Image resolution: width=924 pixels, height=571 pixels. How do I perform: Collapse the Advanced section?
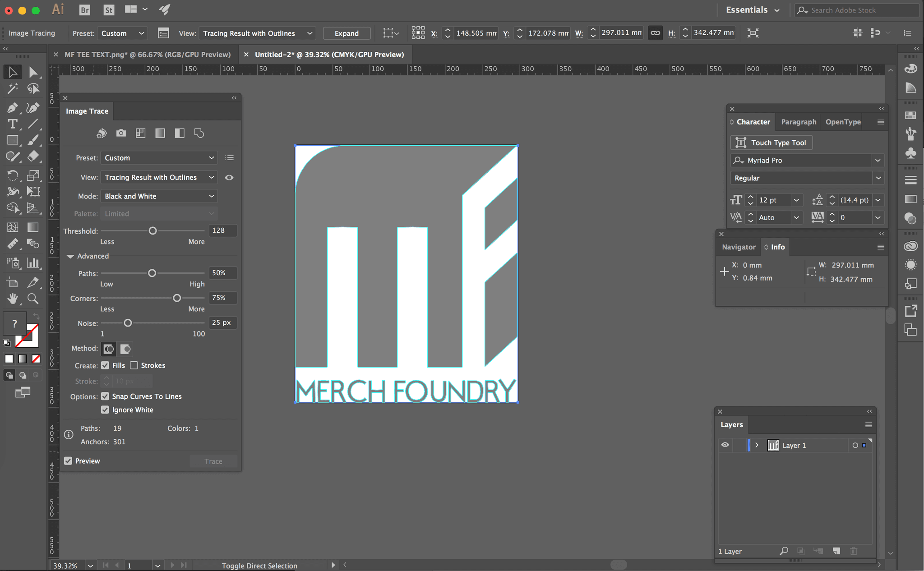click(70, 256)
